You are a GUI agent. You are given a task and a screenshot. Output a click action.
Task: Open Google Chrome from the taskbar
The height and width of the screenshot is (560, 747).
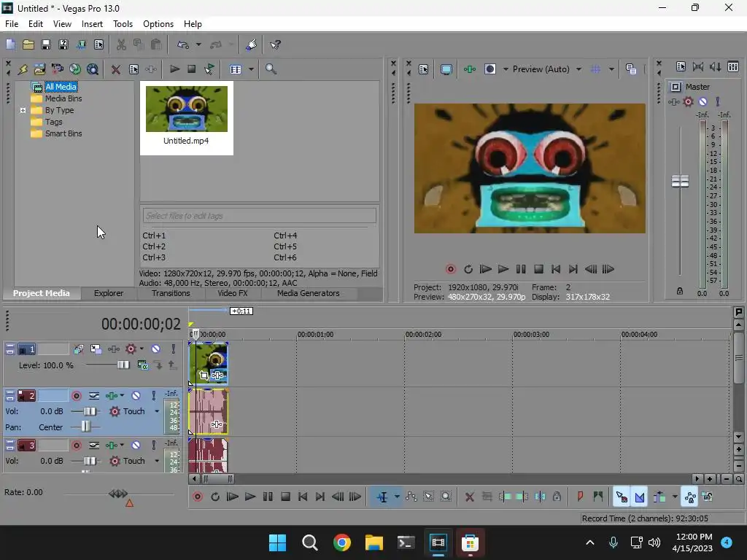(341, 542)
